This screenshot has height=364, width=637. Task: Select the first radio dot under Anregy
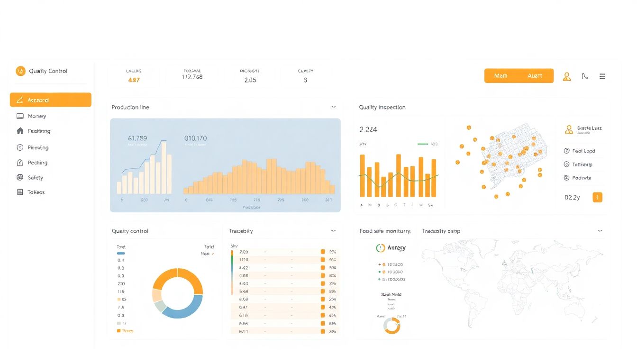pos(379,264)
